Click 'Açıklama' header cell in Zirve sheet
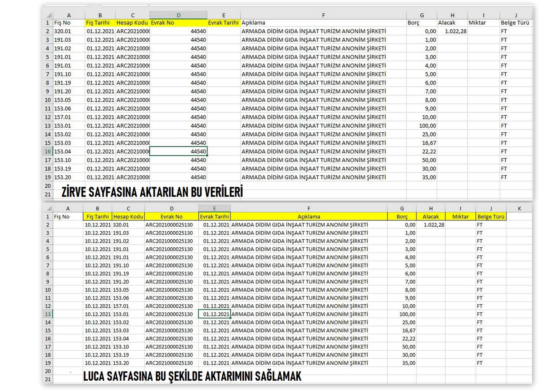This screenshot has width=555, height=392. (323, 23)
